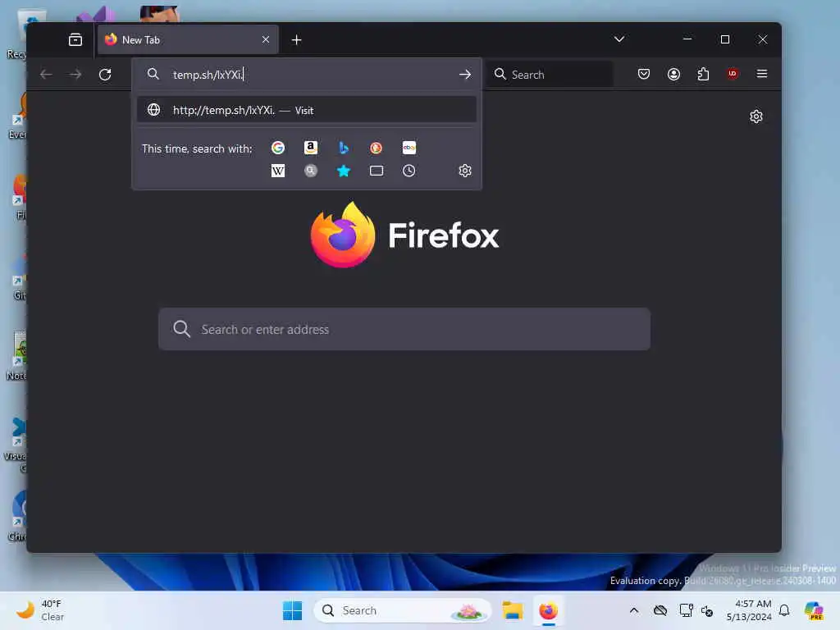Image resolution: width=840 pixels, height=630 pixels.
Task: Open the Windows Start menu
Action: 293,610
